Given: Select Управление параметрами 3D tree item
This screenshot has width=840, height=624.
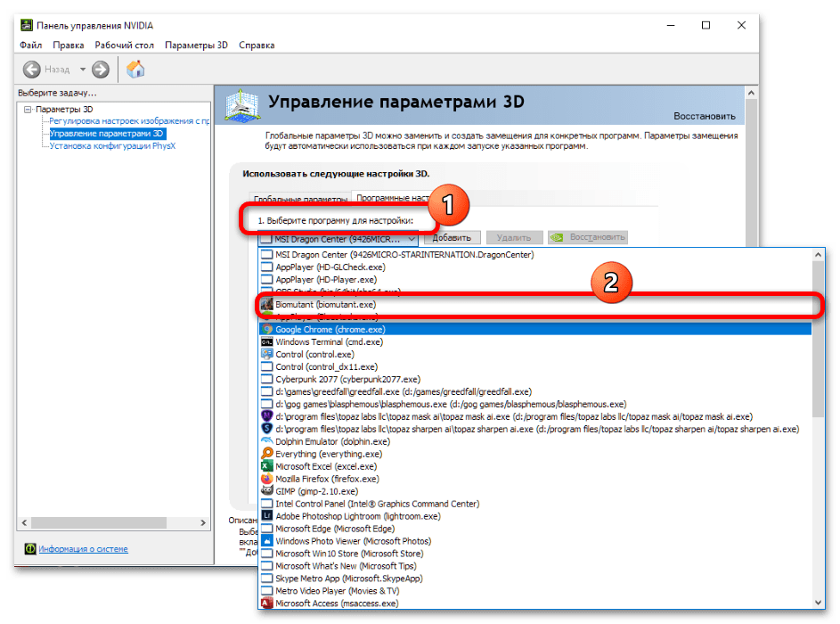Looking at the screenshot, I should tap(107, 134).
